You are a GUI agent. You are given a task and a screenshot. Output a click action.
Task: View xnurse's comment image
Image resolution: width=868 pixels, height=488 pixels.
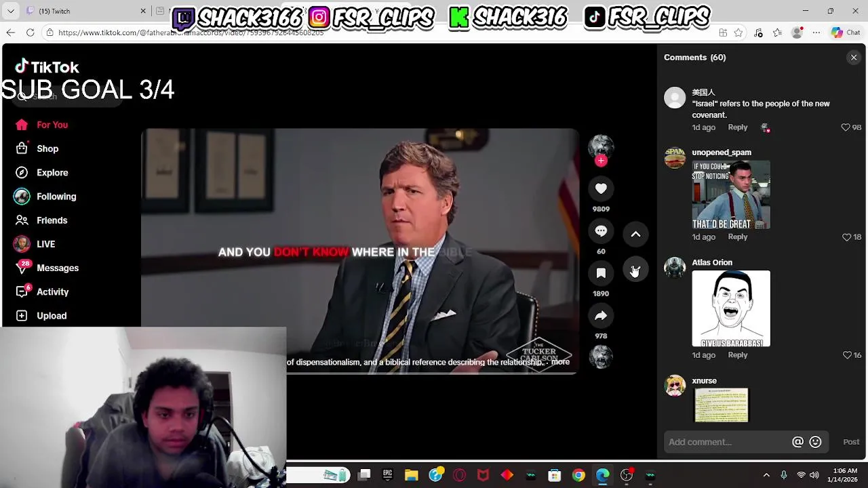point(722,405)
